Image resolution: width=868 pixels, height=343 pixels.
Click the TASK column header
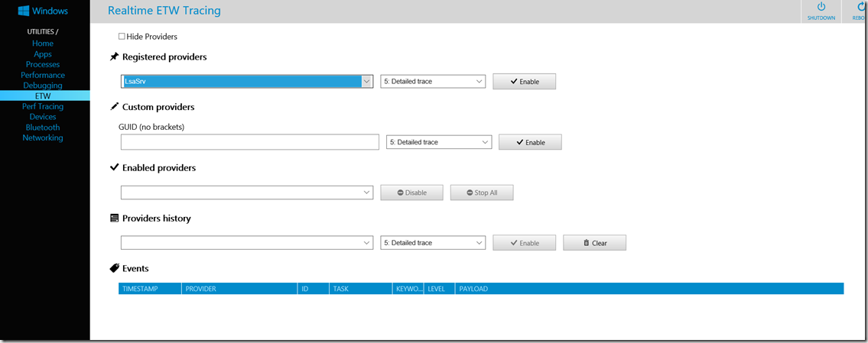point(360,289)
